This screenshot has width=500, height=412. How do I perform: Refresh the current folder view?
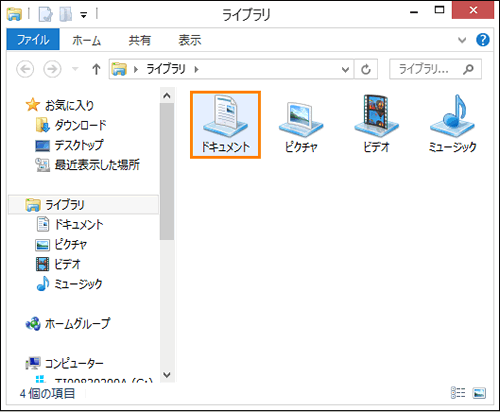pos(366,69)
